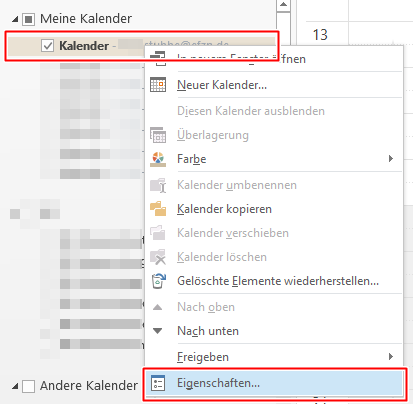Click the Farbe color palette icon

pyautogui.click(x=158, y=159)
